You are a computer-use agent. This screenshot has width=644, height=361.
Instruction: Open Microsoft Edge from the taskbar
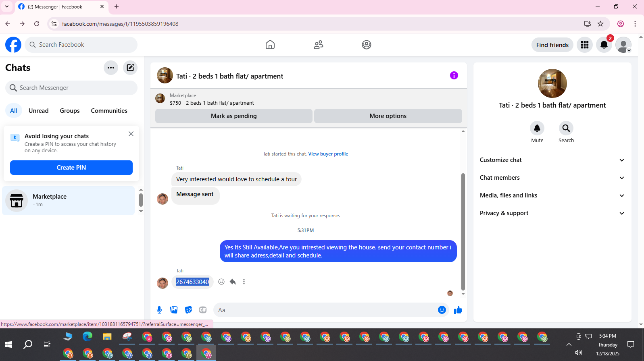[88, 336]
